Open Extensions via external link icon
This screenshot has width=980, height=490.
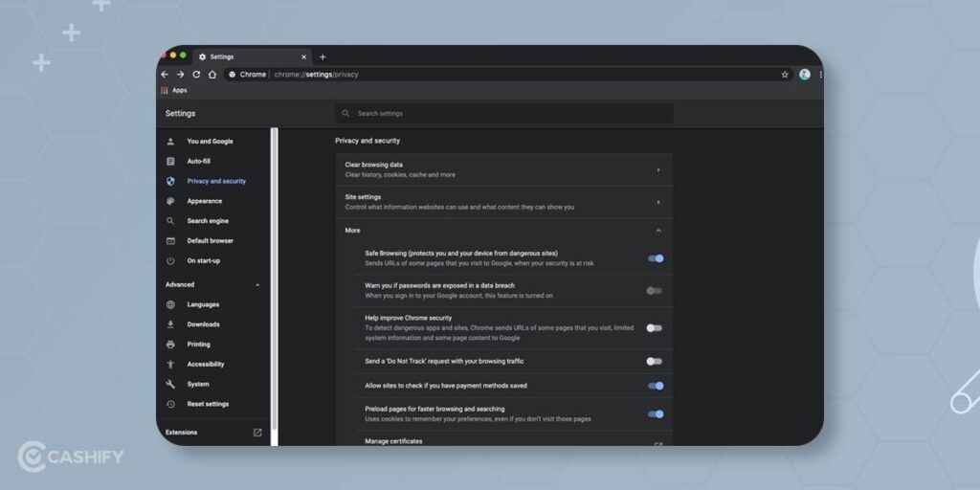pos(257,432)
